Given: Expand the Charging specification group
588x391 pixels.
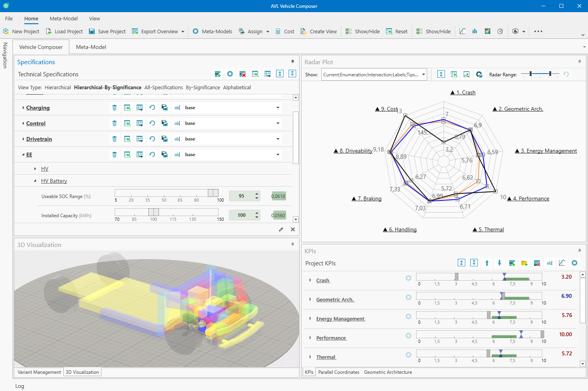Looking at the screenshot, I should click(23, 108).
